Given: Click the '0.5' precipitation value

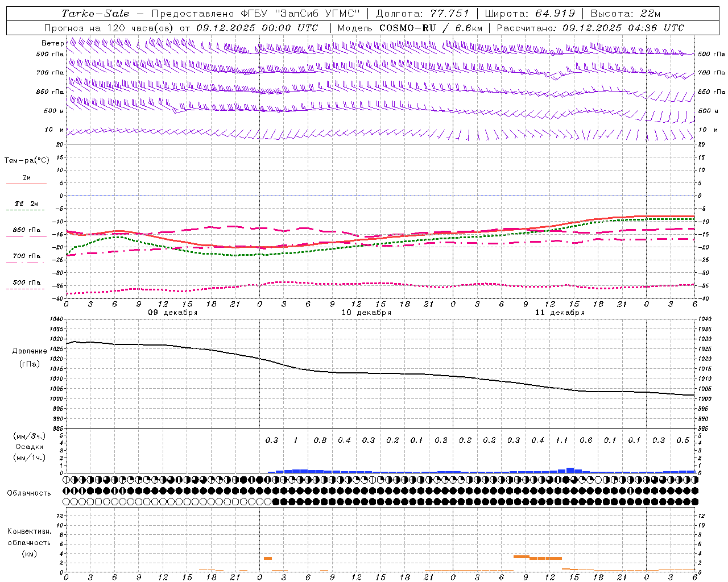Looking at the screenshot, I should click(x=683, y=440).
